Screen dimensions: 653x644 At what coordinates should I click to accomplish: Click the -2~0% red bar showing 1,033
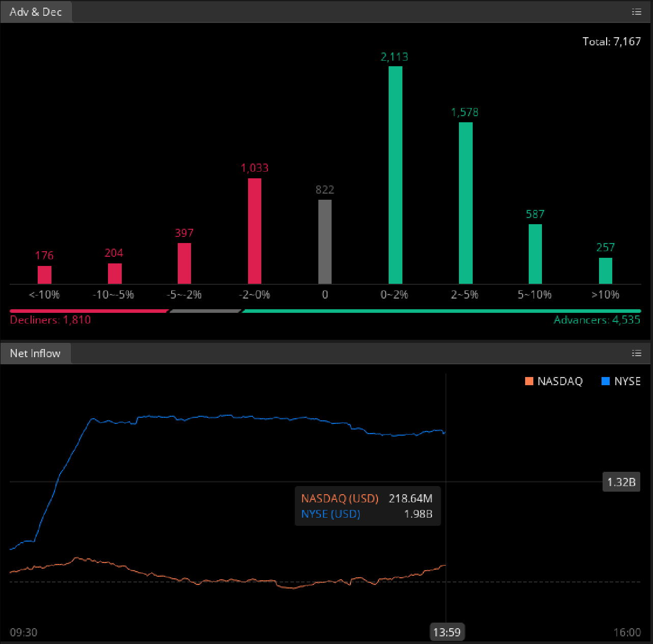[255, 231]
